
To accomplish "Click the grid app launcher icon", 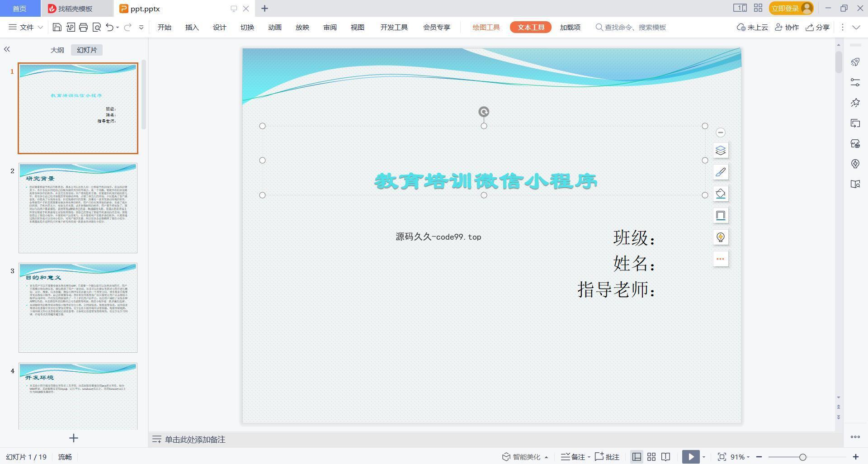I will (758, 8).
